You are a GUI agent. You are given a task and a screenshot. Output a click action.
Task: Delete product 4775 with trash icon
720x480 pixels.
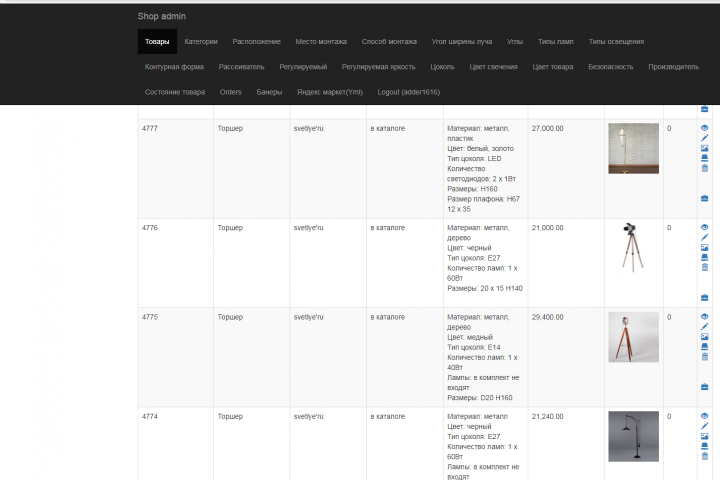[x=704, y=357]
